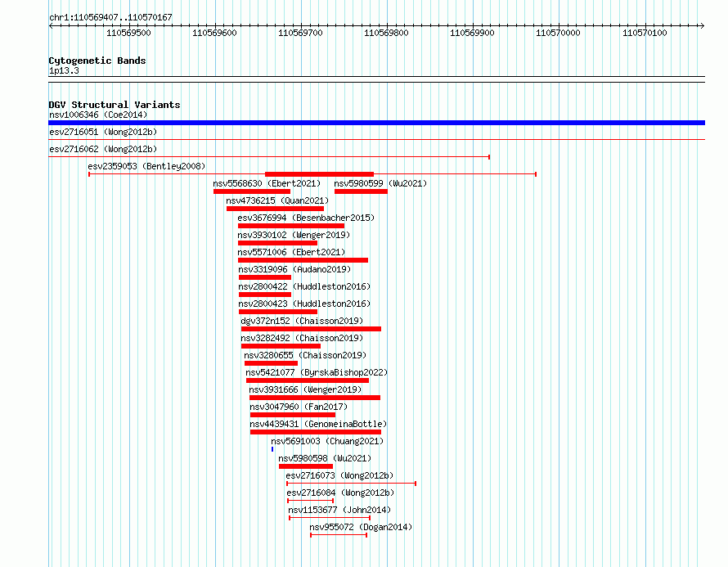Select the blue nsv1006346 variant bar
728x567 pixels.
coord(376,123)
